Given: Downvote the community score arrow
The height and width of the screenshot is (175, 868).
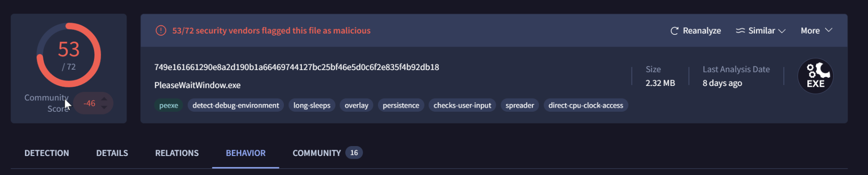Looking at the screenshot, I should point(104,108).
